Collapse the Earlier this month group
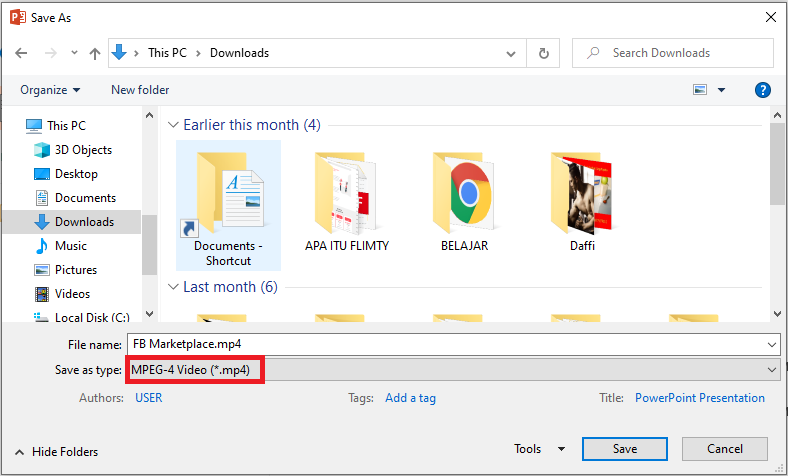Image resolution: width=788 pixels, height=476 pixels. click(x=173, y=125)
